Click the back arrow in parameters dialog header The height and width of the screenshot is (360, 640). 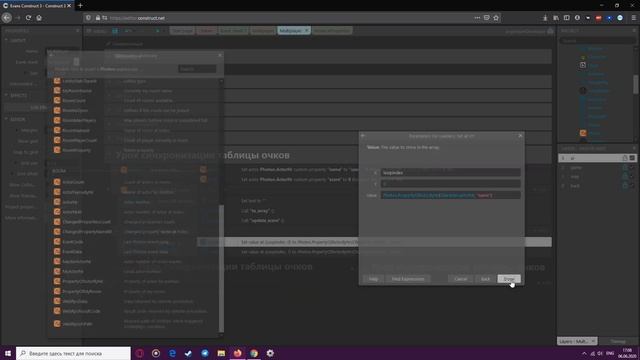point(363,136)
